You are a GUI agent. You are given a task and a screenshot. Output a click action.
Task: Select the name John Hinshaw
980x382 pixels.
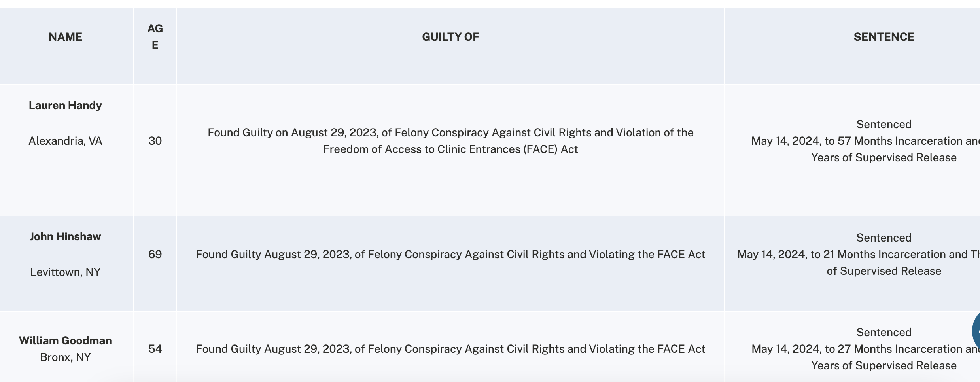tap(65, 236)
